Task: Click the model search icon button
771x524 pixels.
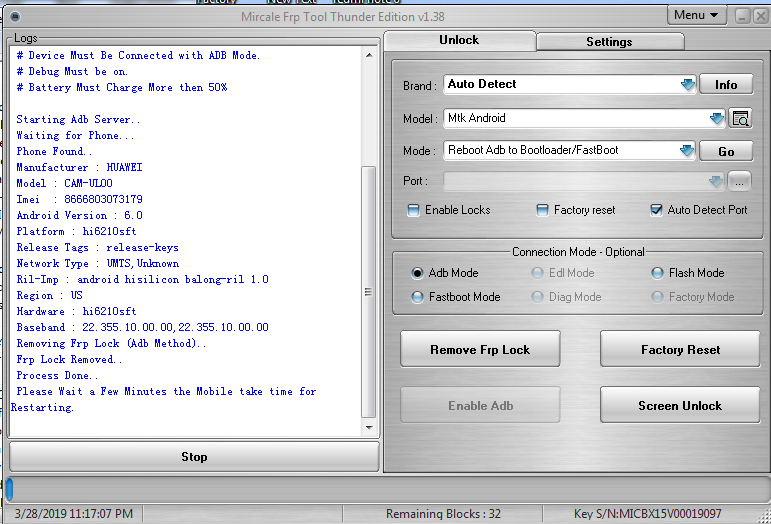Action: point(740,118)
